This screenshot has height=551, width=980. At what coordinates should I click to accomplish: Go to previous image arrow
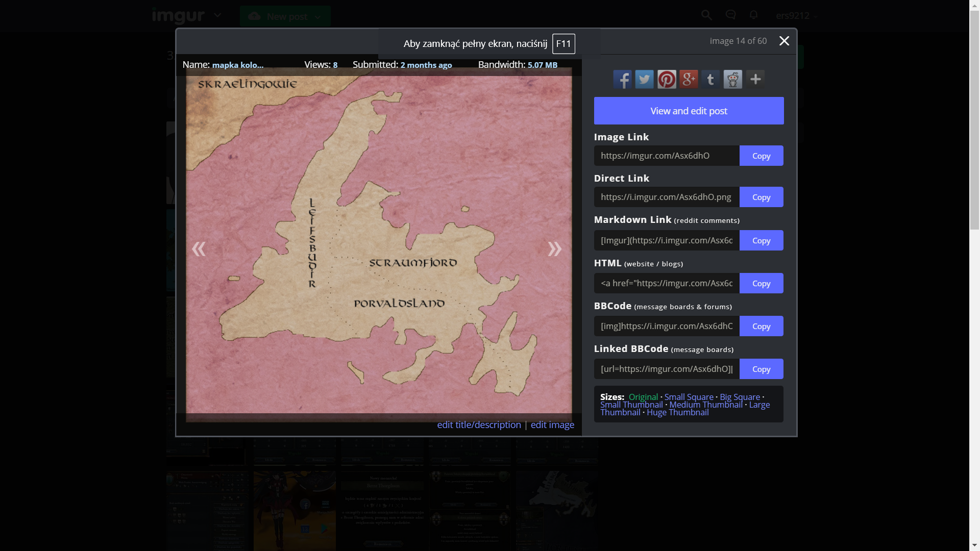(x=199, y=248)
